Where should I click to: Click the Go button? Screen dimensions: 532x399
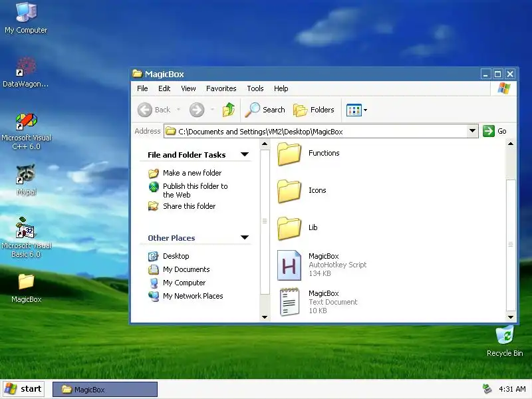tap(495, 131)
